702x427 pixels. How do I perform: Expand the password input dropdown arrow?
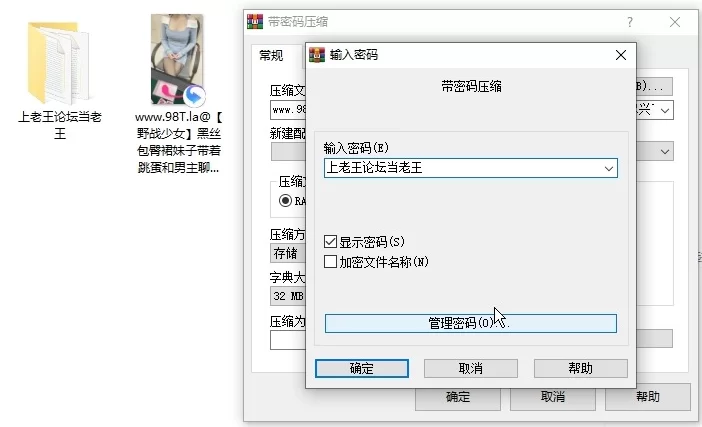coord(608,168)
